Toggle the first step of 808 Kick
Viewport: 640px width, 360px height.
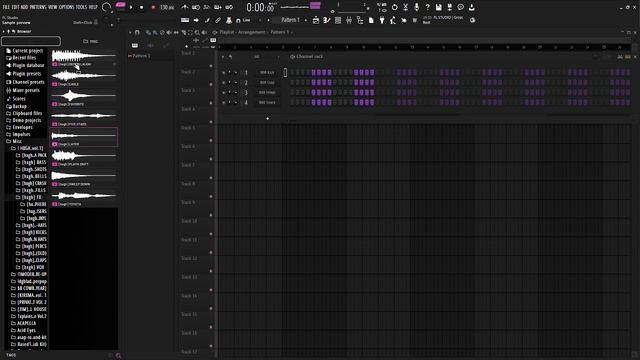(293, 73)
